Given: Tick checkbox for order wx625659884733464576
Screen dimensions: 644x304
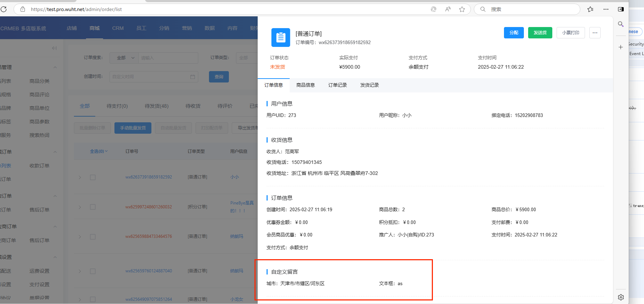Looking at the screenshot, I should (x=93, y=237).
